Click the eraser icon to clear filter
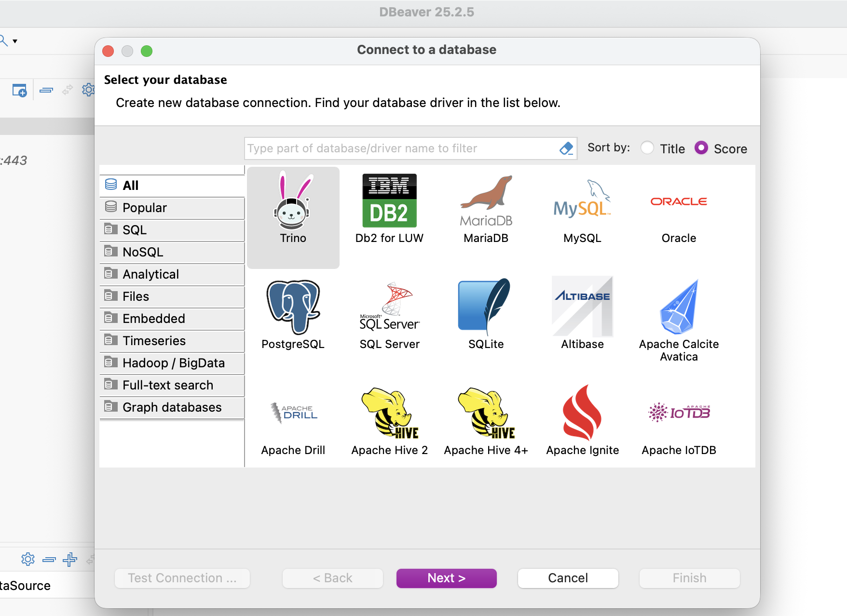847x616 pixels. 566,148
